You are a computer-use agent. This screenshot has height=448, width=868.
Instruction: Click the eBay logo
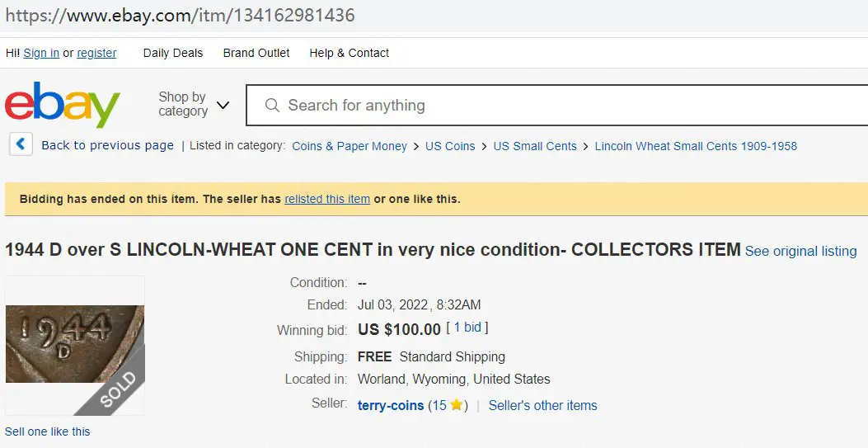click(x=63, y=104)
